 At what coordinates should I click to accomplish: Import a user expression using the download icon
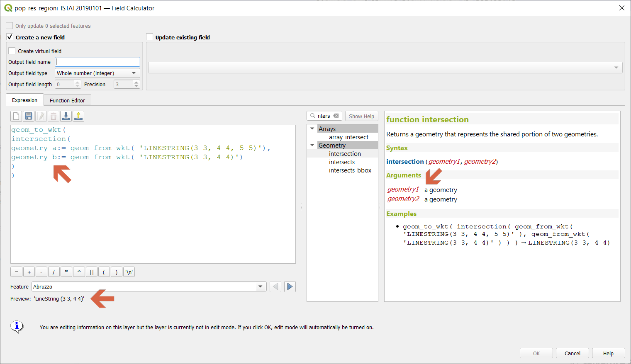[x=66, y=116]
